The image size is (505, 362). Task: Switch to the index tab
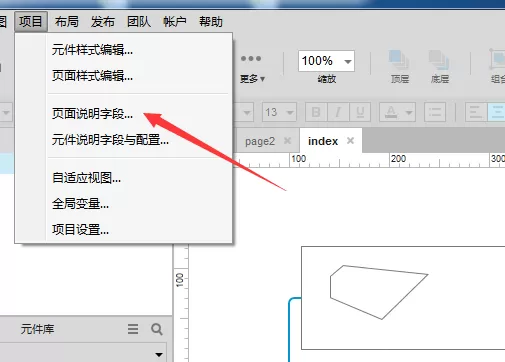point(323,141)
